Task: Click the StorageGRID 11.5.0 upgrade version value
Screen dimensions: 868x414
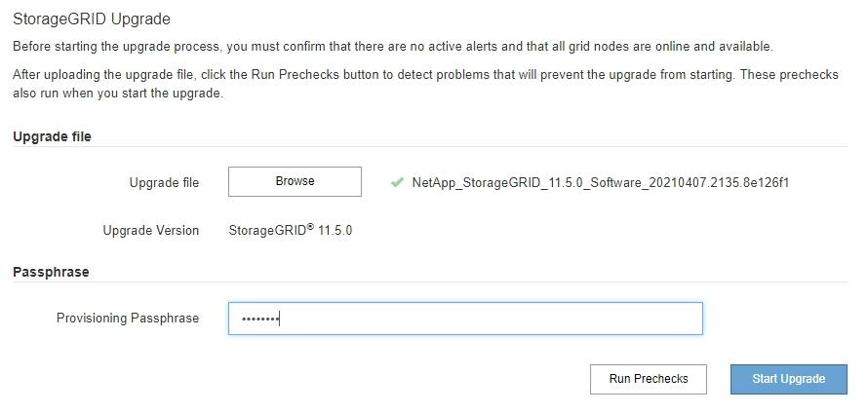Action: pyautogui.click(x=290, y=230)
